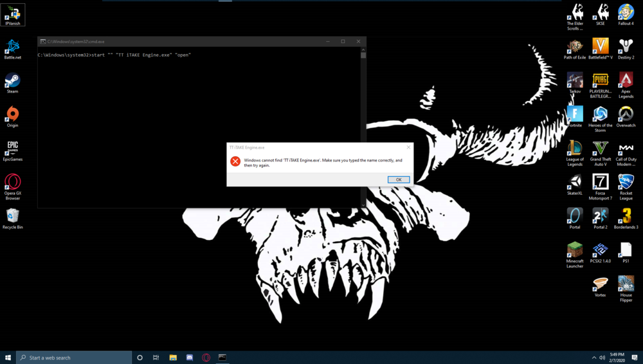Image resolution: width=643 pixels, height=364 pixels.
Task: Minimize the cmd.exe window
Action: coord(328,41)
